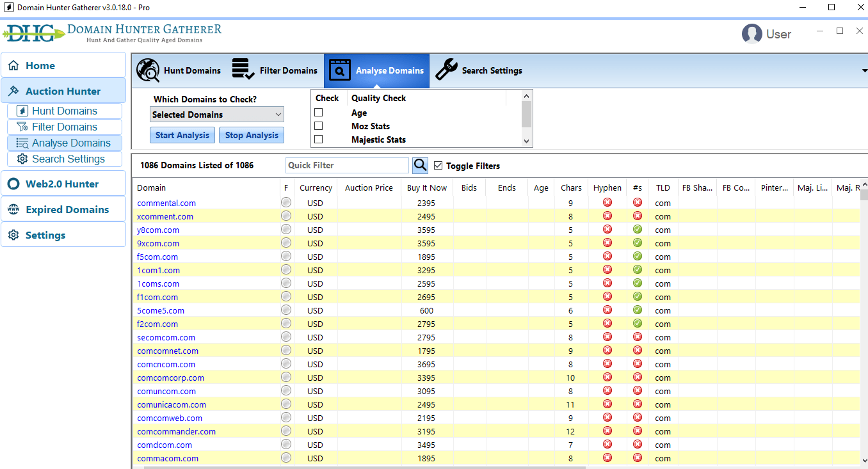Click the green numbers check for 5come5.com
Screen dimensions: 868x469
638,310
